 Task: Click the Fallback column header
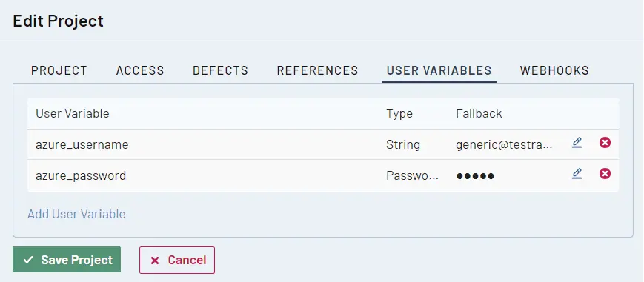point(479,113)
